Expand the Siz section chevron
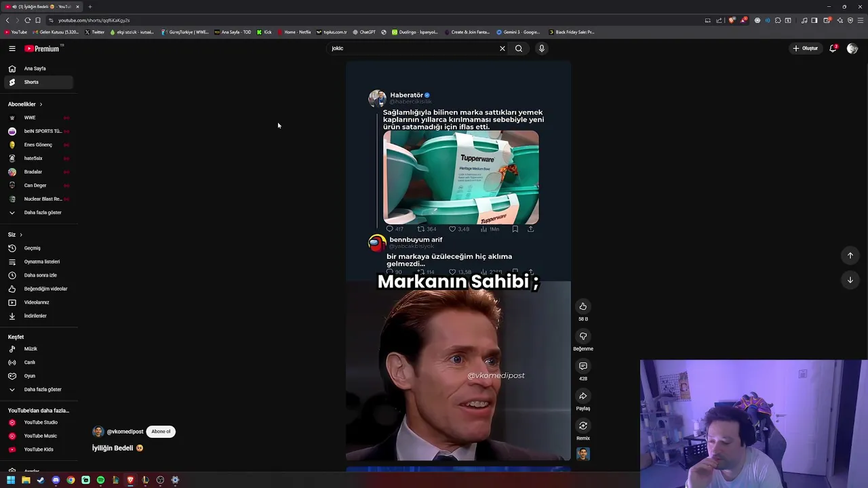The height and width of the screenshot is (488, 868). click(20, 235)
